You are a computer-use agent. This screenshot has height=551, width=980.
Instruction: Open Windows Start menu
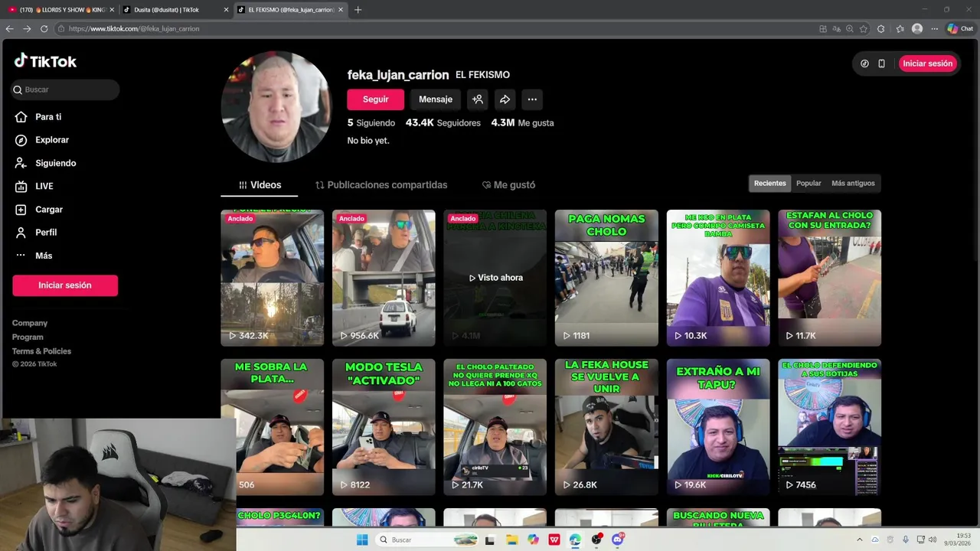(x=362, y=540)
